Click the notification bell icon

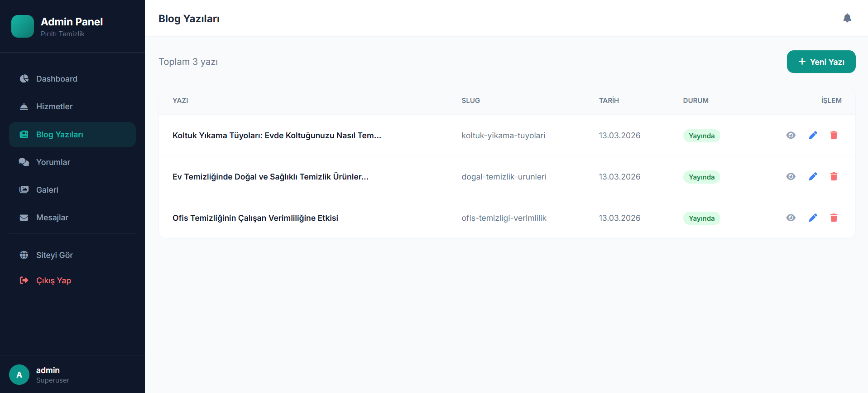[x=847, y=18]
